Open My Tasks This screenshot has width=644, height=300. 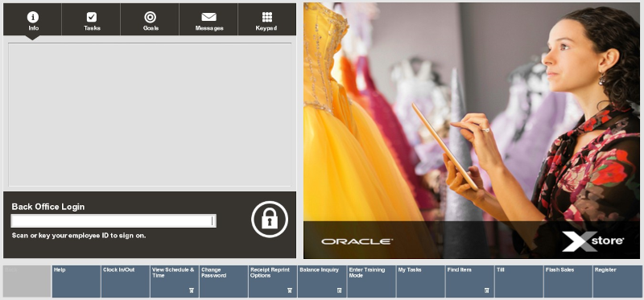[420, 282]
